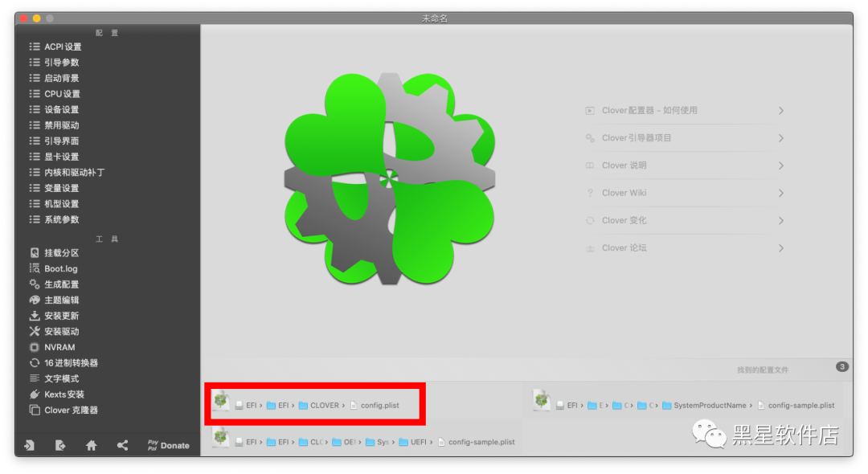
Task: Click chevron beside Clover 配置器 - 如何使用
Action: click(780, 111)
